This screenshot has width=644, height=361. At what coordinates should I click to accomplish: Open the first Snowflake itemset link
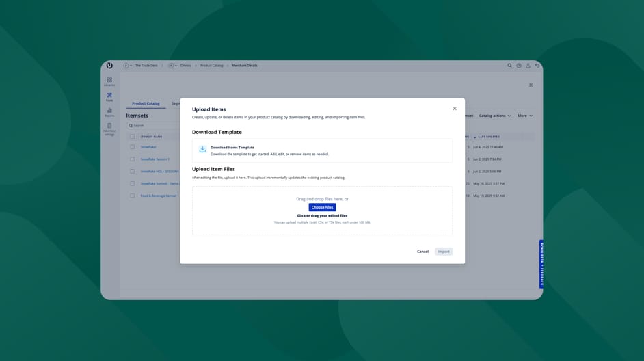tap(148, 146)
